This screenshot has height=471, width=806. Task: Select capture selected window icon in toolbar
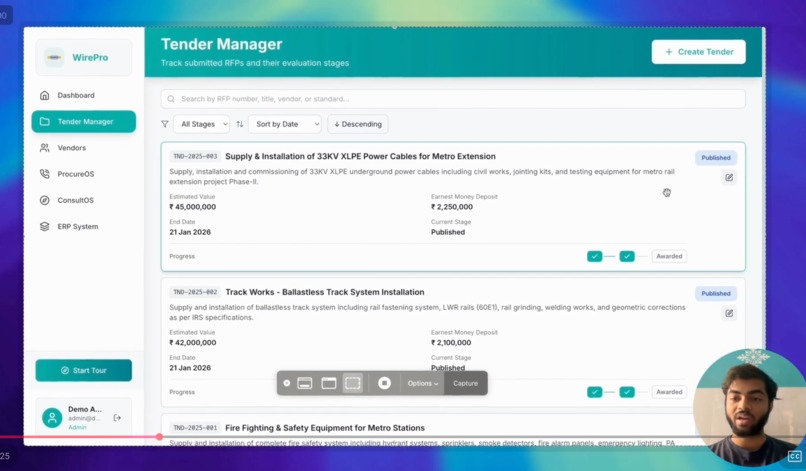(x=328, y=383)
